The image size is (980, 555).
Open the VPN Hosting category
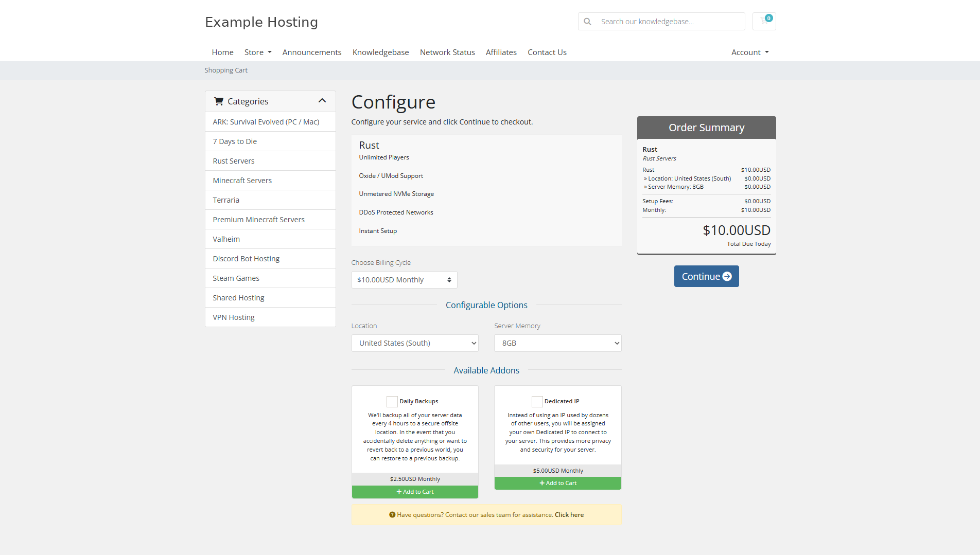[270, 317]
